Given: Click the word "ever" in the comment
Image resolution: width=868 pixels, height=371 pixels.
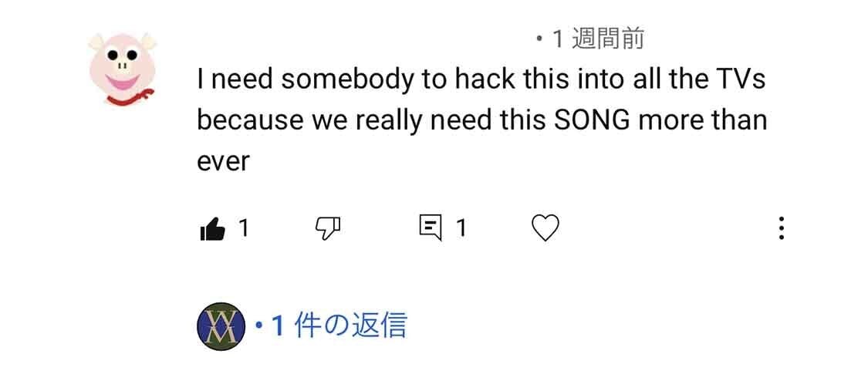Looking at the screenshot, I should click(223, 161).
